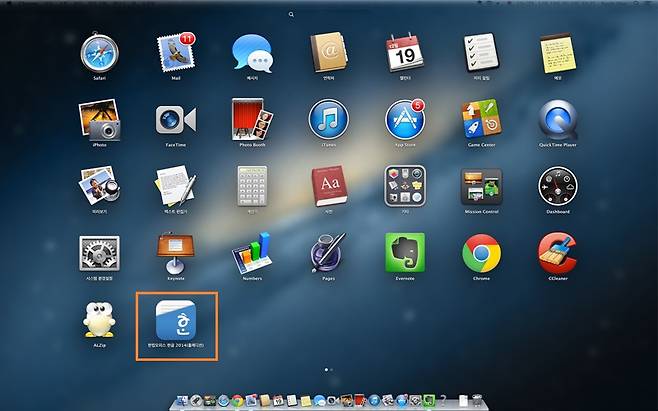Viewport: 658px width, 411px height.
Task: Click Finder in the Dock
Action: click(x=182, y=401)
